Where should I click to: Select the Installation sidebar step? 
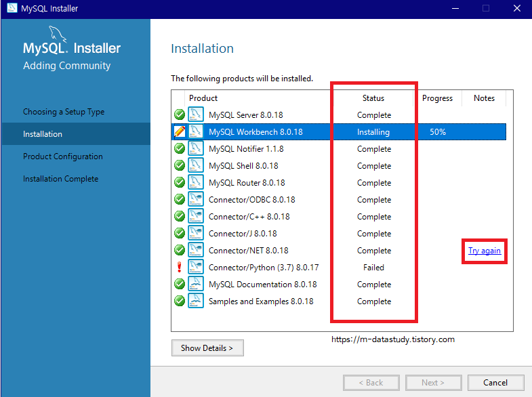coord(76,134)
